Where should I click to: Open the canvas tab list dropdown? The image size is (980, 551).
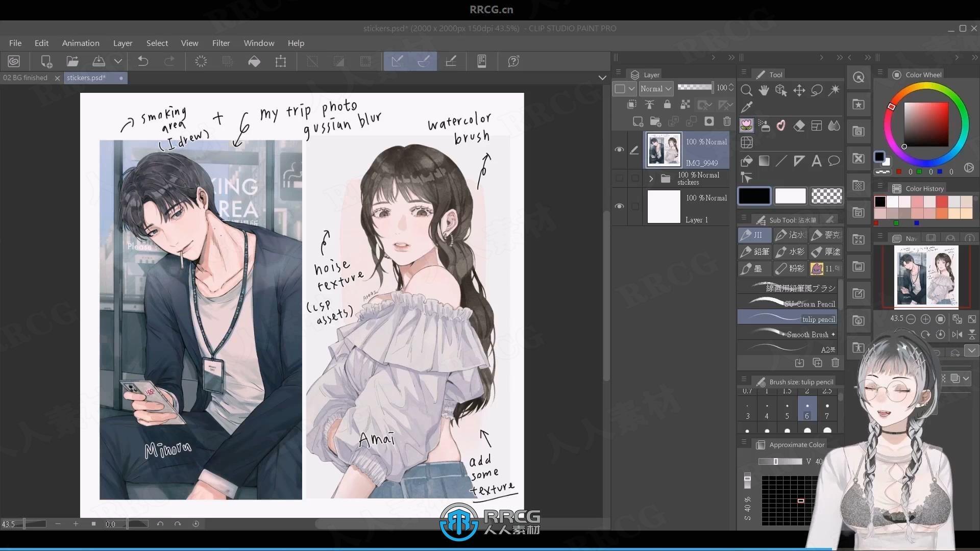(x=602, y=78)
